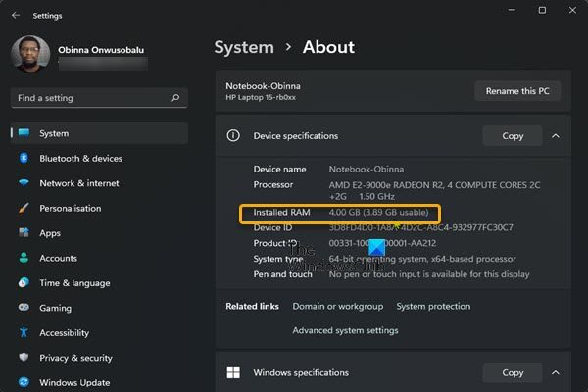Click the Accounts person icon

[24, 258]
